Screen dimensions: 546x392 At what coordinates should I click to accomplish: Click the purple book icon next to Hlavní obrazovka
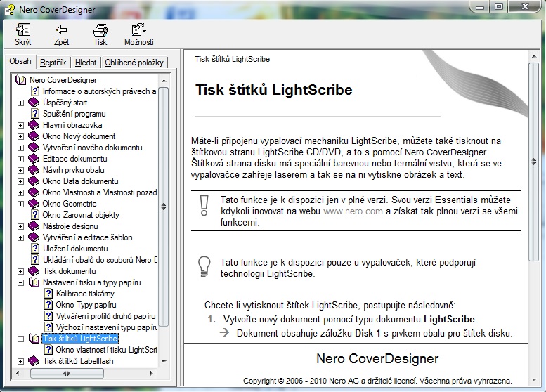click(34, 125)
